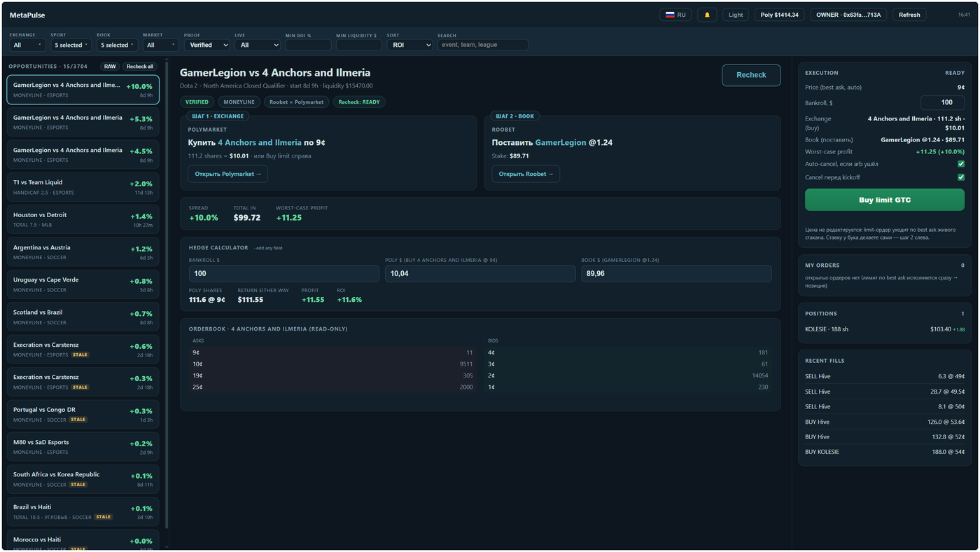Image resolution: width=980 pixels, height=552 pixels.
Task: Select the Uruguay vs Cape Verde opportunity
Action: pyautogui.click(x=83, y=284)
